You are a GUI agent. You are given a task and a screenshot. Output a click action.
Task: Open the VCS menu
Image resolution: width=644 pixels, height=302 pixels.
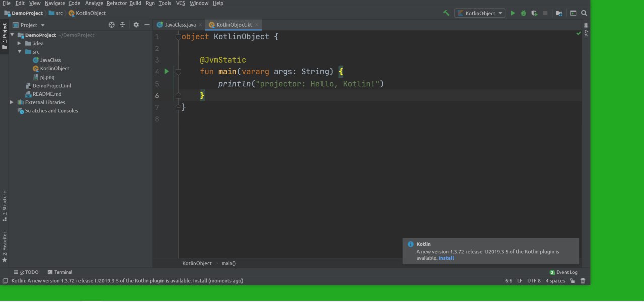point(181,3)
